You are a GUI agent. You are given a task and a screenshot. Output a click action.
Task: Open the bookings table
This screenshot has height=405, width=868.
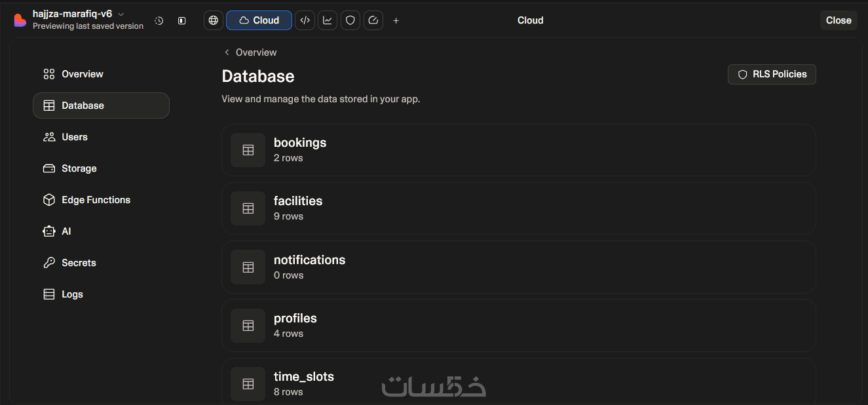click(x=518, y=149)
